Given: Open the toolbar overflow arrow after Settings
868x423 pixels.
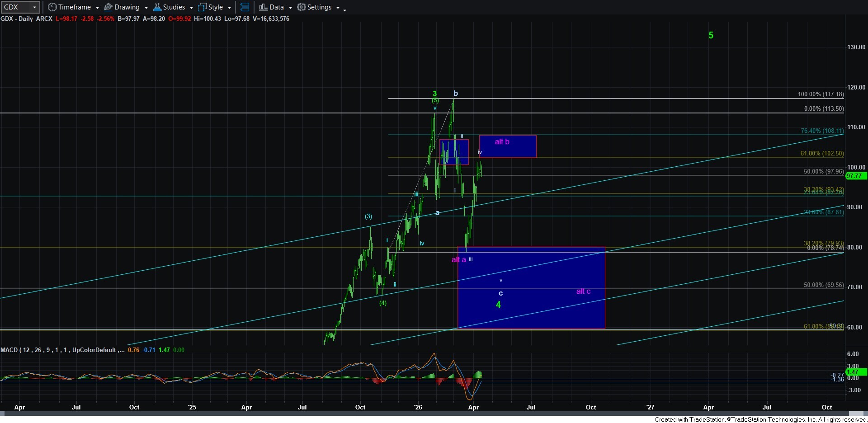Looking at the screenshot, I should pyautogui.click(x=344, y=9).
